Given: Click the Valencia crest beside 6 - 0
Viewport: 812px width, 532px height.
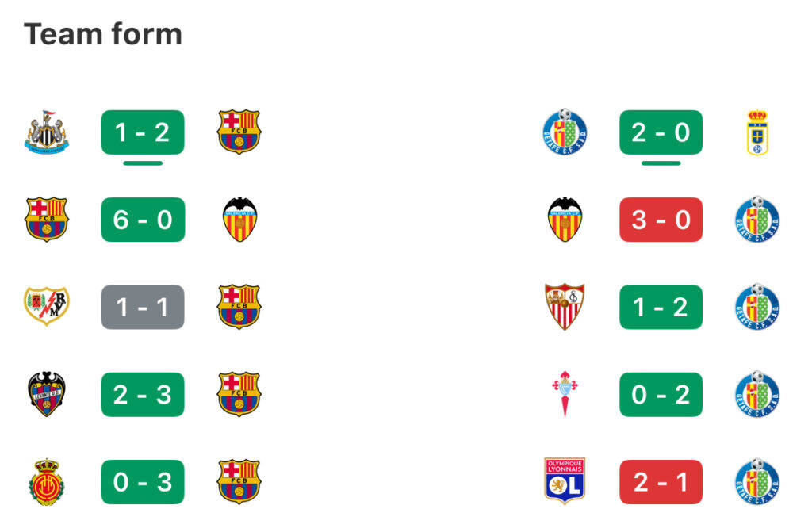Looking at the screenshot, I should pyautogui.click(x=239, y=220).
